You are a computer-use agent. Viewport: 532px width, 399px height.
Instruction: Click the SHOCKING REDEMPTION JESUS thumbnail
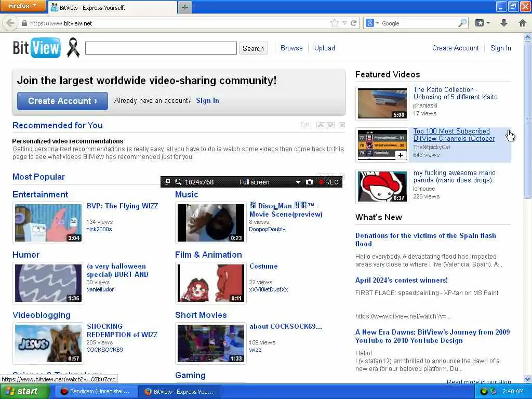click(x=48, y=343)
